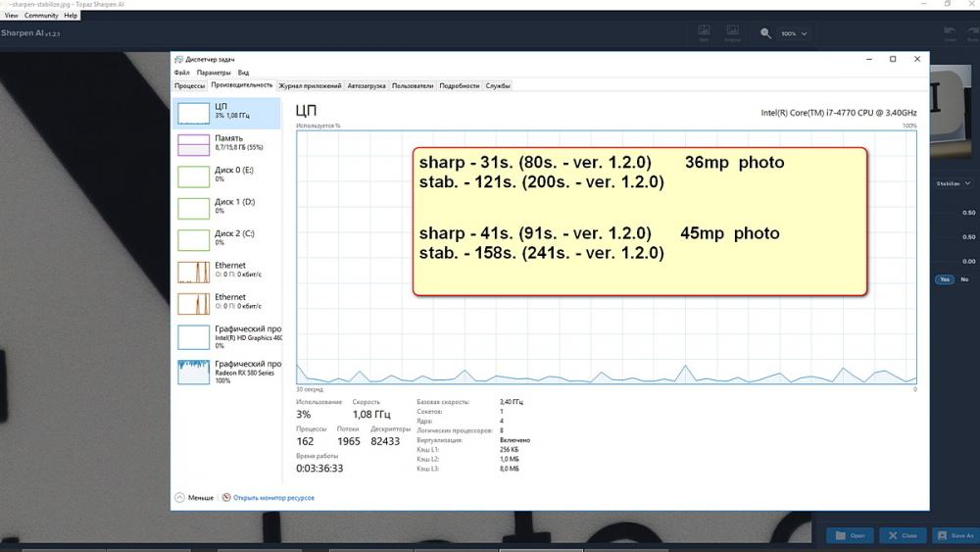Image resolution: width=980 pixels, height=552 pixels.
Task: Open the Вид menu in Task Manager
Action: [243, 73]
